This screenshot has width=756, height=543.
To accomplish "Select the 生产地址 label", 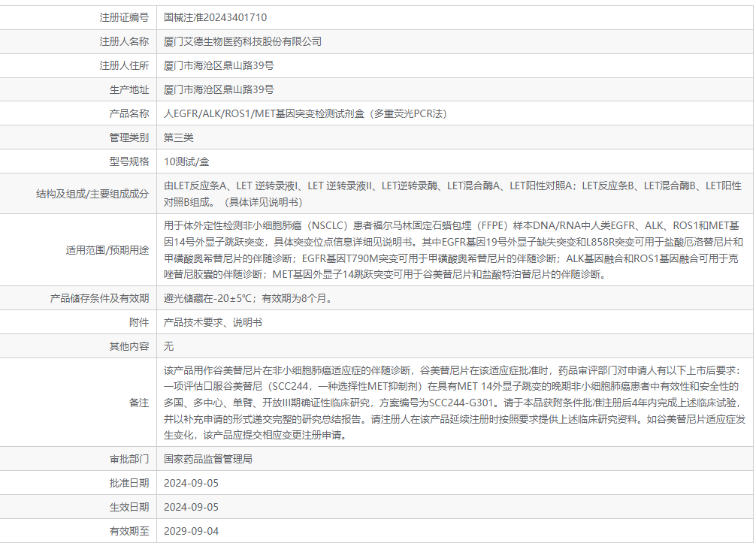I will point(129,89).
